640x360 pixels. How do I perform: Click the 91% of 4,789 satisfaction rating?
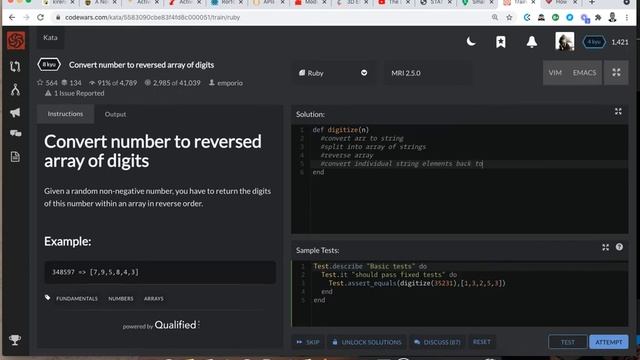(113, 83)
